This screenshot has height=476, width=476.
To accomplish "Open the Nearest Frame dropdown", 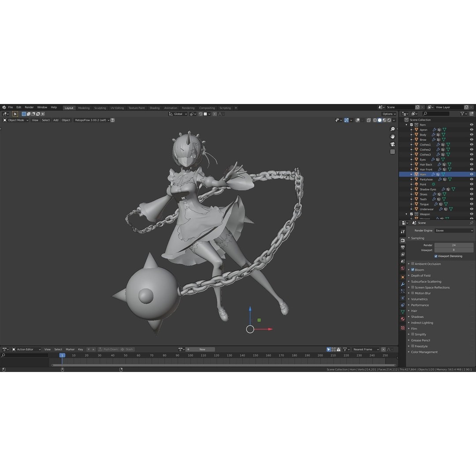I will click(366, 350).
